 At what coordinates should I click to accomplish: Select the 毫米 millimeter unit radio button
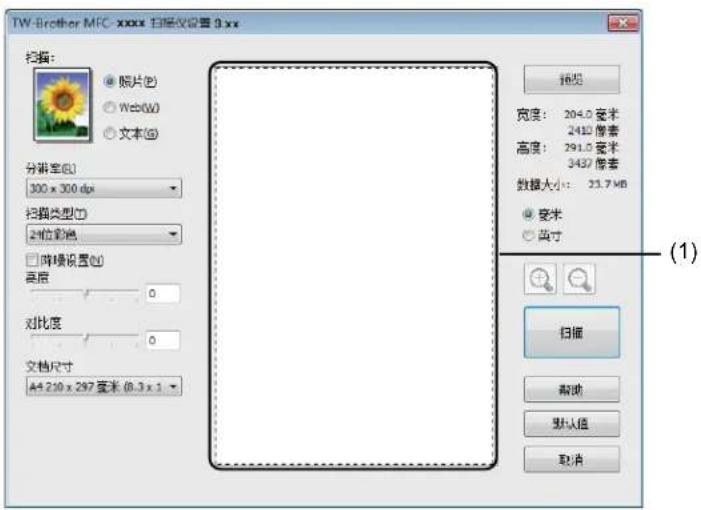(528, 215)
